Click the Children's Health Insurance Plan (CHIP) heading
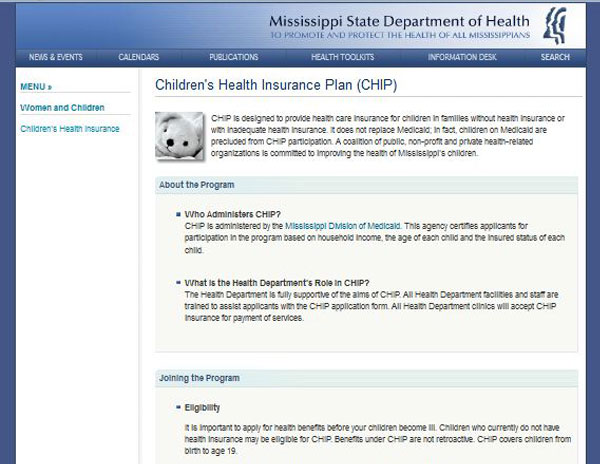 coord(276,85)
